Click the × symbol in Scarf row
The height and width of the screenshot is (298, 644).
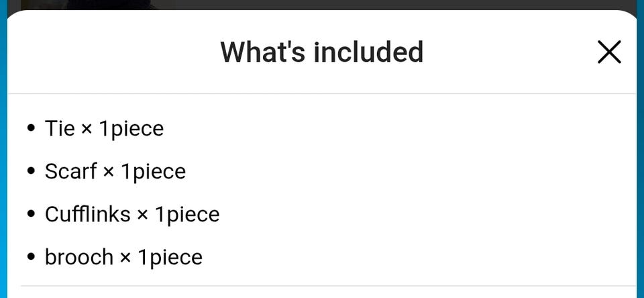(x=109, y=172)
